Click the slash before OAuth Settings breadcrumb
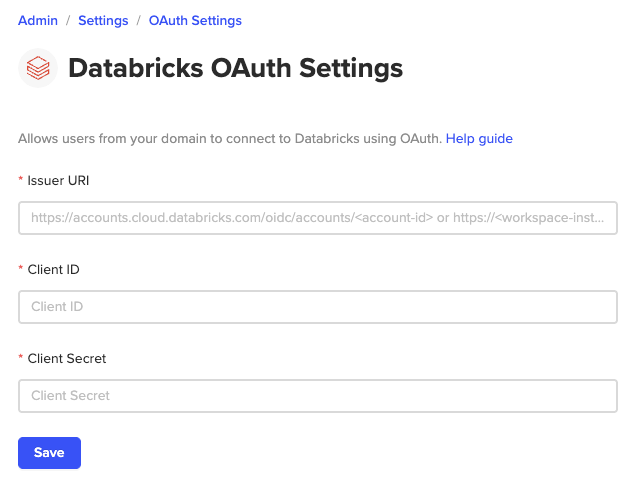The width and height of the screenshot is (627, 480). coord(138,20)
